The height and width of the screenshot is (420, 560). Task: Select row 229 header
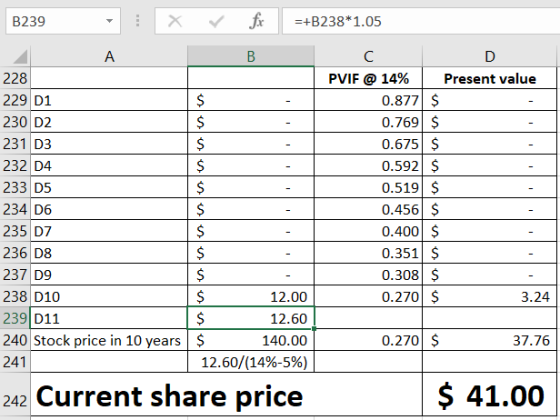[15, 100]
